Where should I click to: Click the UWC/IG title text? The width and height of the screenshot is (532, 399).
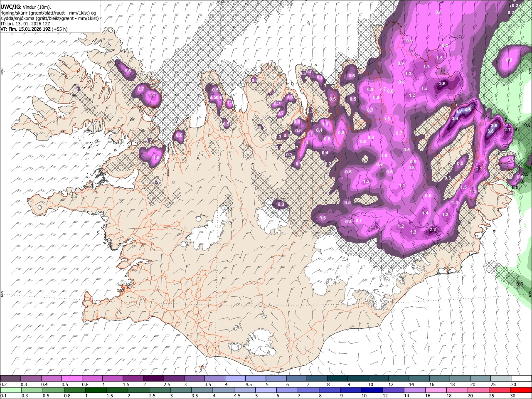pos(10,7)
